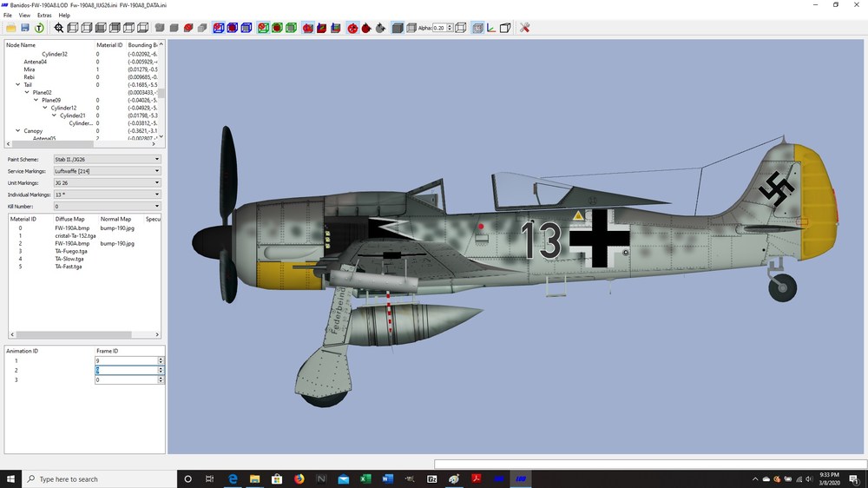Click the light gray wireframe cube left of Alpha
868x488 pixels.
point(411,28)
